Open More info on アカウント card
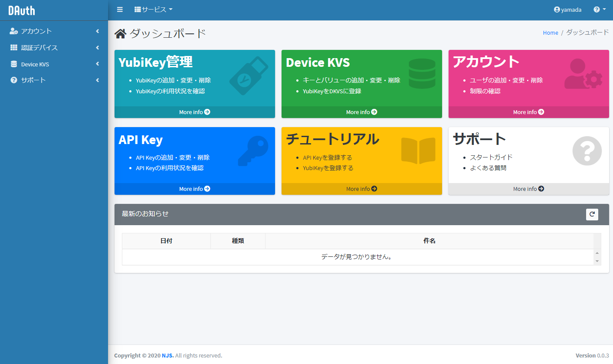Screen dimensions: 613x364 pyautogui.click(x=529, y=112)
